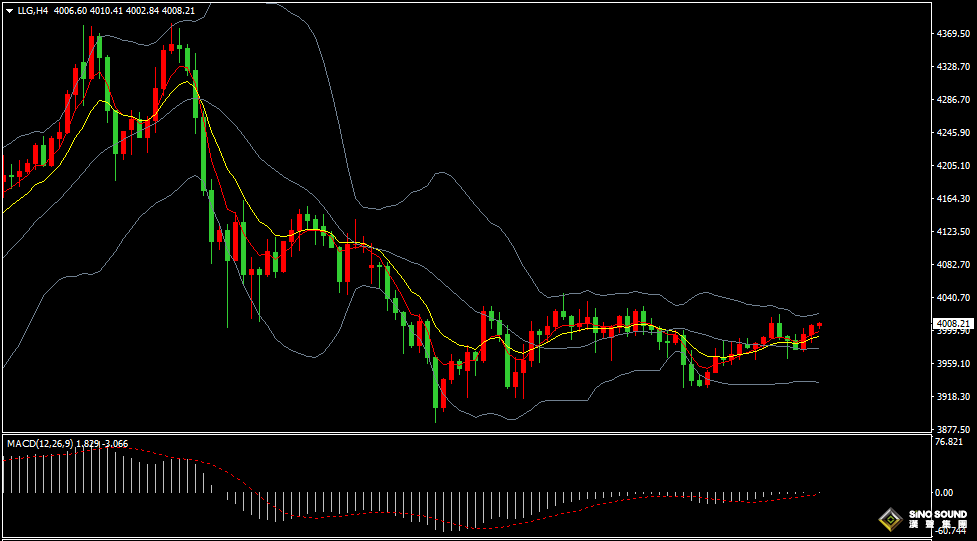Click the 4040.70 price axis label
977x541 pixels.
pyautogui.click(x=953, y=298)
